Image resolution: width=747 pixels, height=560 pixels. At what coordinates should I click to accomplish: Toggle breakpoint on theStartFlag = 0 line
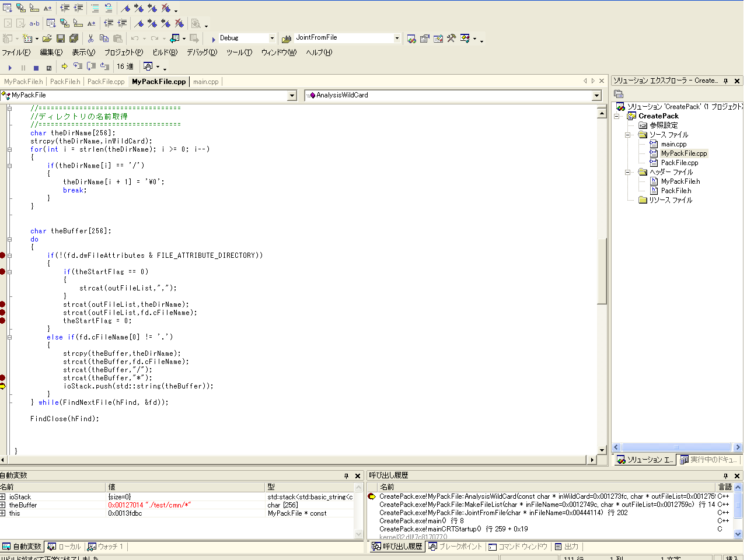click(x=2, y=321)
